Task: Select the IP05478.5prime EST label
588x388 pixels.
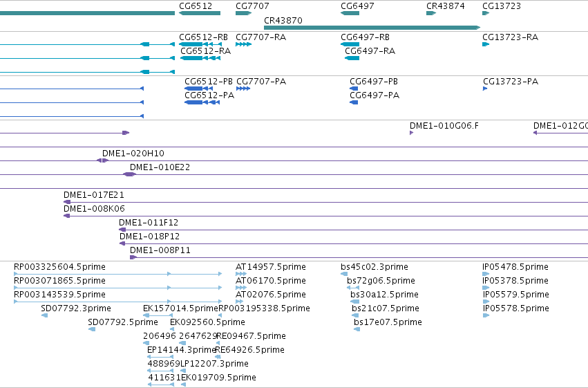Action: [x=515, y=267]
